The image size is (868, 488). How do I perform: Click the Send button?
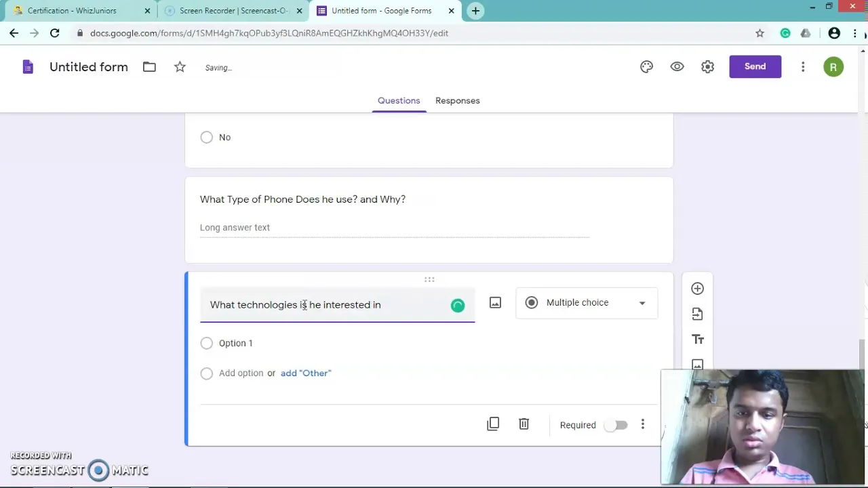tap(755, 66)
